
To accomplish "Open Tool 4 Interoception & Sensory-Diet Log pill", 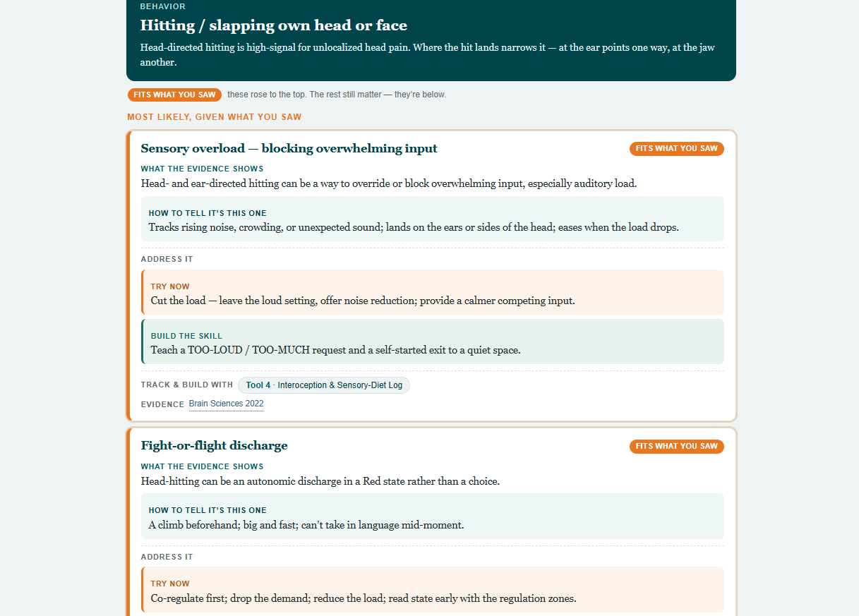I will [324, 385].
